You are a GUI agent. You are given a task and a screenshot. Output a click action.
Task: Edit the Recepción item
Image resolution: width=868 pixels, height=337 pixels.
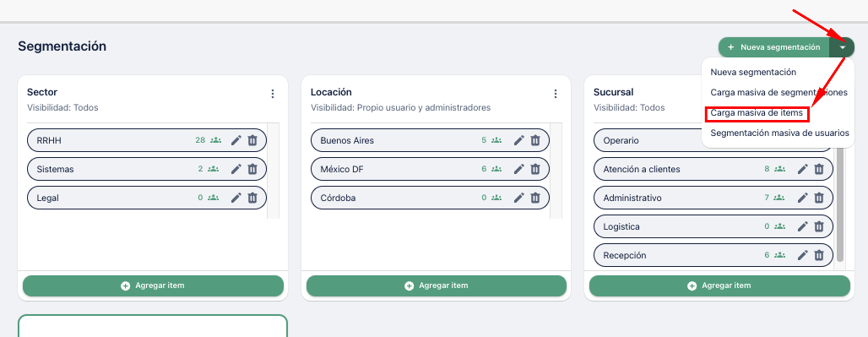coord(803,255)
